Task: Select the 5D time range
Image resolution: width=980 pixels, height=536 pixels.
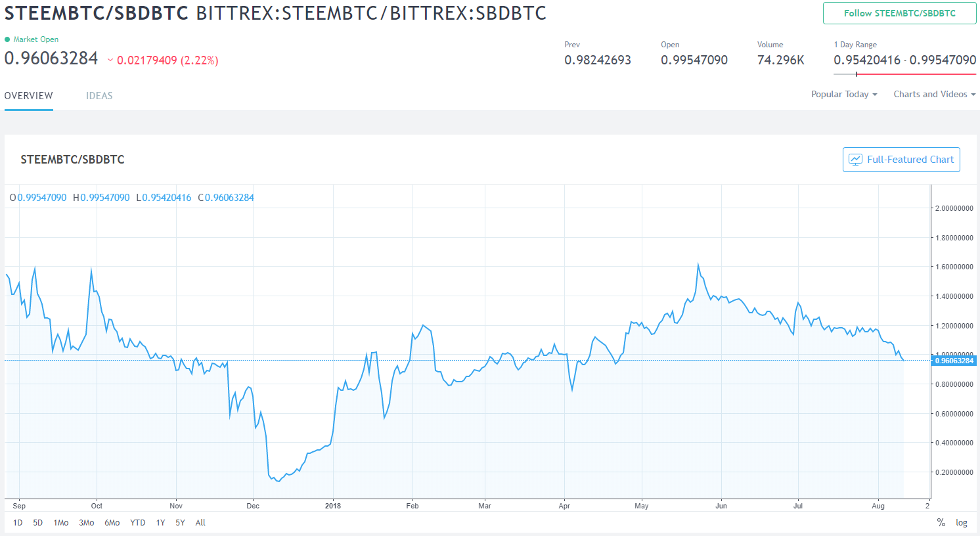Action: pyautogui.click(x=38, y=523)
